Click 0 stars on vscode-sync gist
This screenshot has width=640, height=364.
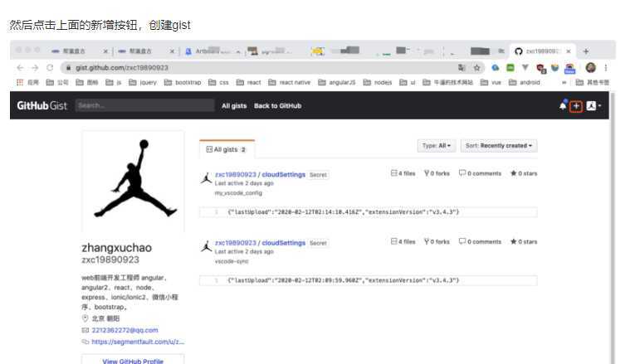[x=524, y=242]
